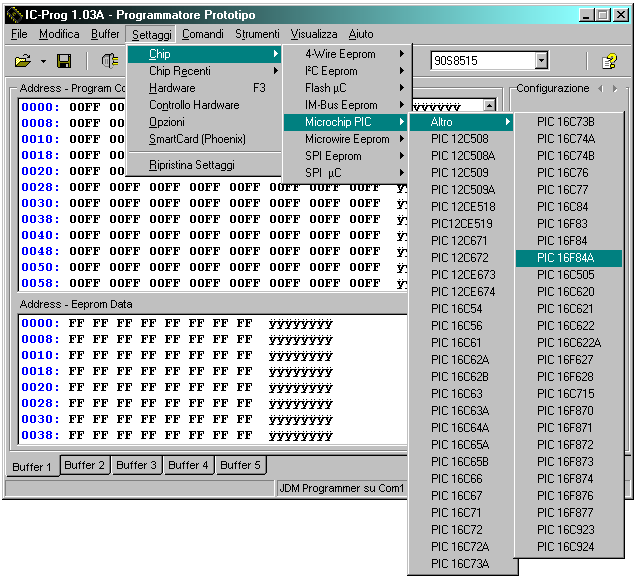The image size is (637, 578).
Task: Open the Strumenti menu
Action: (x=257, y=34)
